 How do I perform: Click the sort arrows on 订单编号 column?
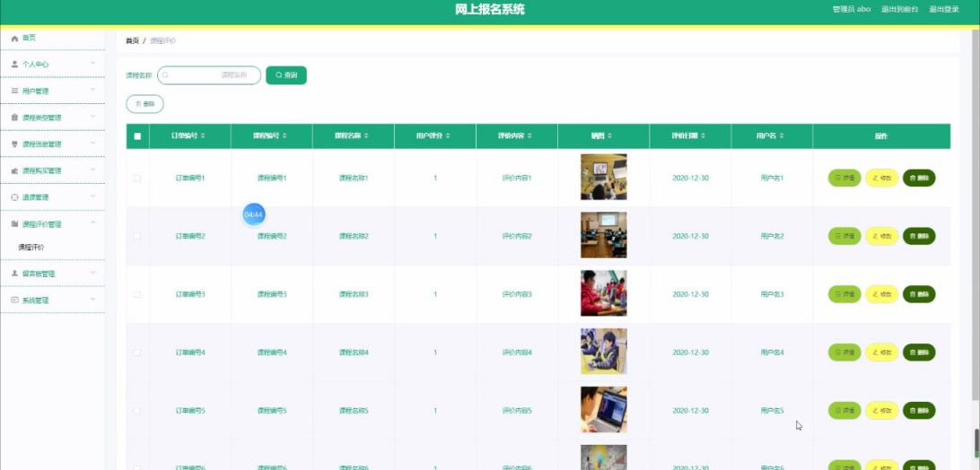(x=203, y=136)
